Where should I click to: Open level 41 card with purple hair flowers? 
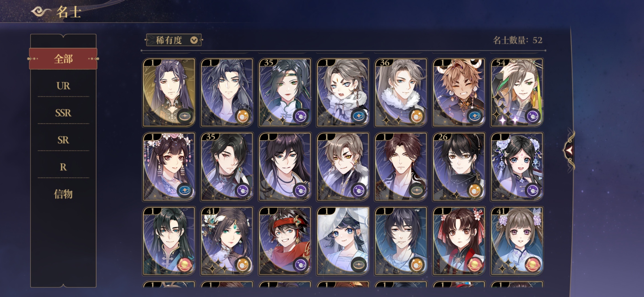(517, 241)
